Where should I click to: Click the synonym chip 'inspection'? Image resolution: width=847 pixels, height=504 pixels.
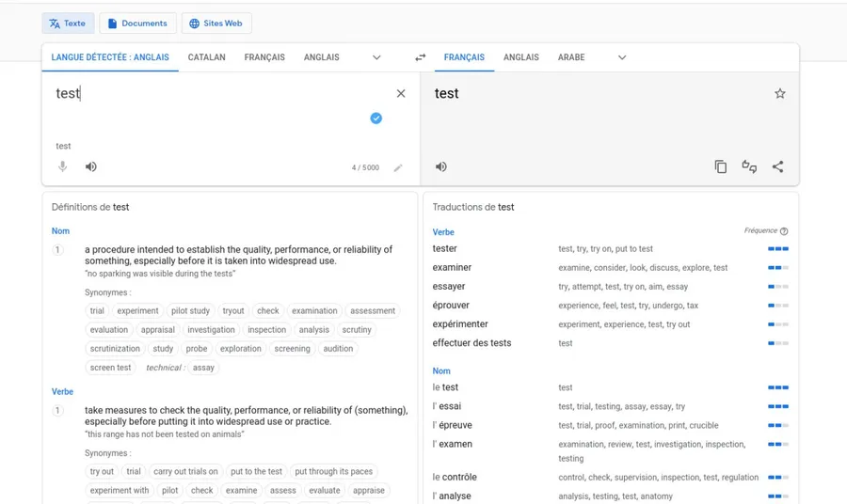267,330
